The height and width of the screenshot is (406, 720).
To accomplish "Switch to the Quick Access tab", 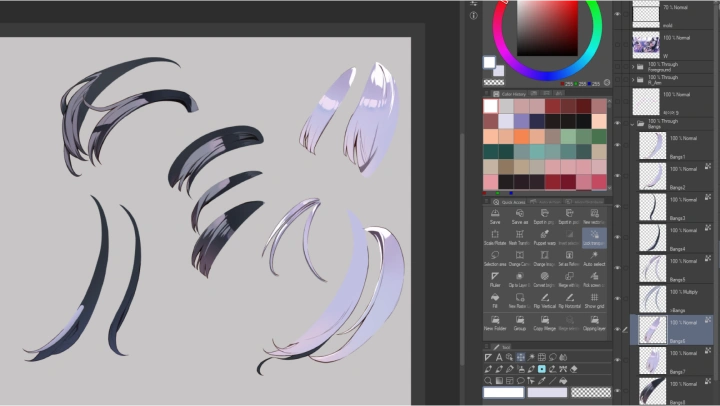I will (x=509, y=202).
